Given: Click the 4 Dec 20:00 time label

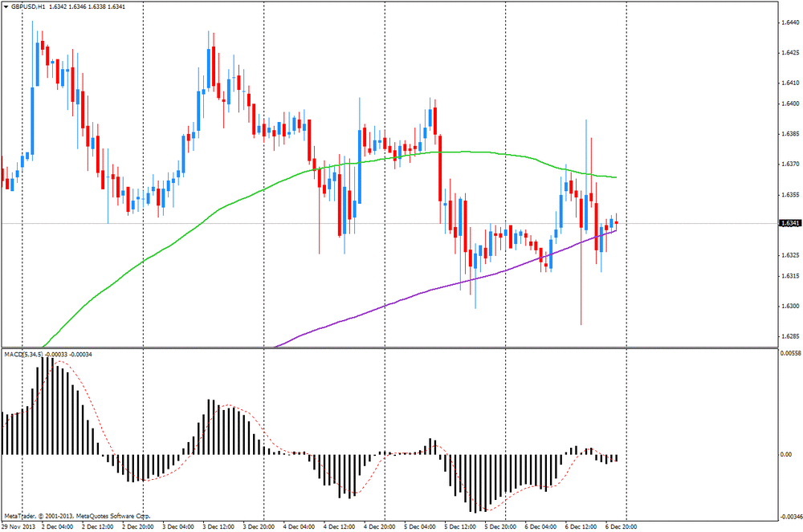Looking at the screenshot, I should [x=381, y=526].
